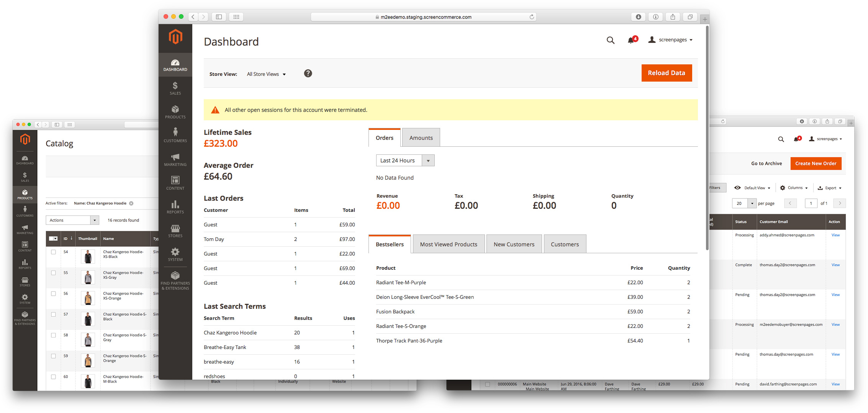The width and height of the screenshot is (868, 413).
Task: Click notifications bell in orders window
Action: click(797, 139)
